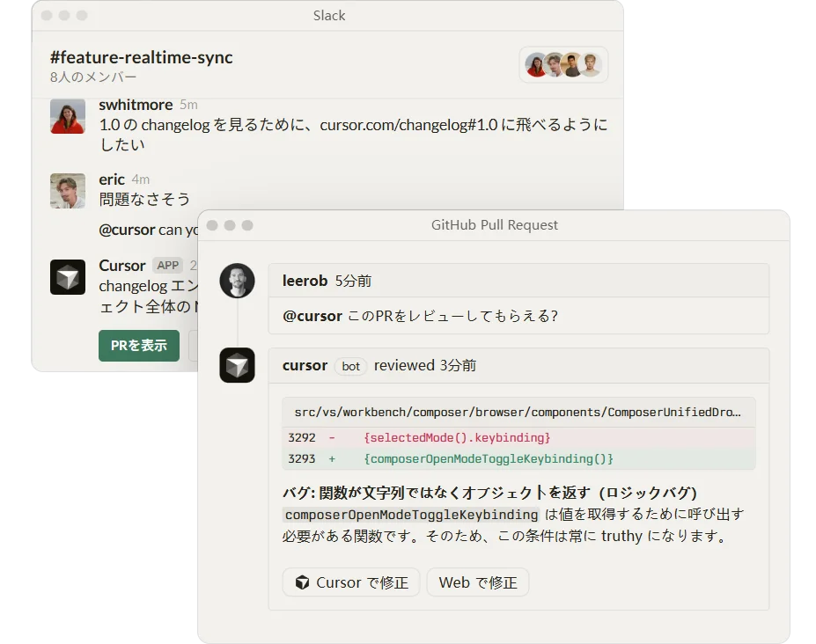The width and height of the screenshot is (816, 644).
Task: Click the cursor bot username in review
Action: pyautogui.click(x=305, y=365)
